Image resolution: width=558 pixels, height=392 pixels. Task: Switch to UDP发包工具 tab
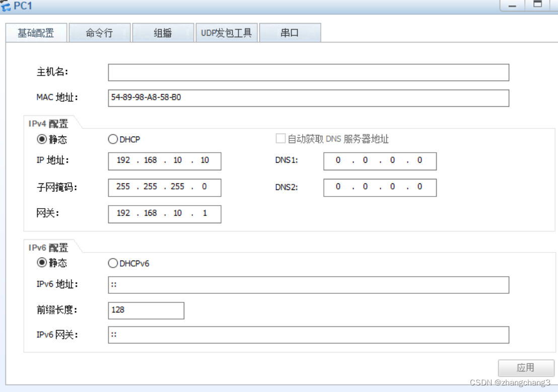pyautogui.click(x=226, y=33)
